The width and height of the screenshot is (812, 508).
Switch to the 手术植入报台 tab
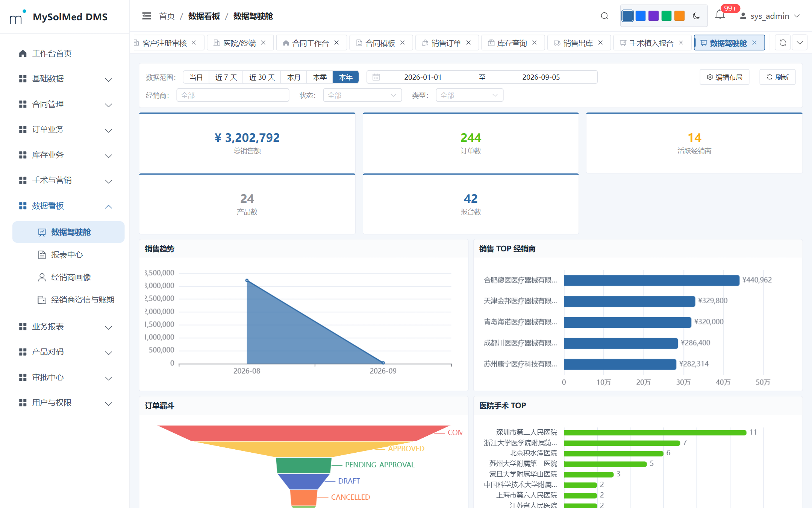pos(651,43)
